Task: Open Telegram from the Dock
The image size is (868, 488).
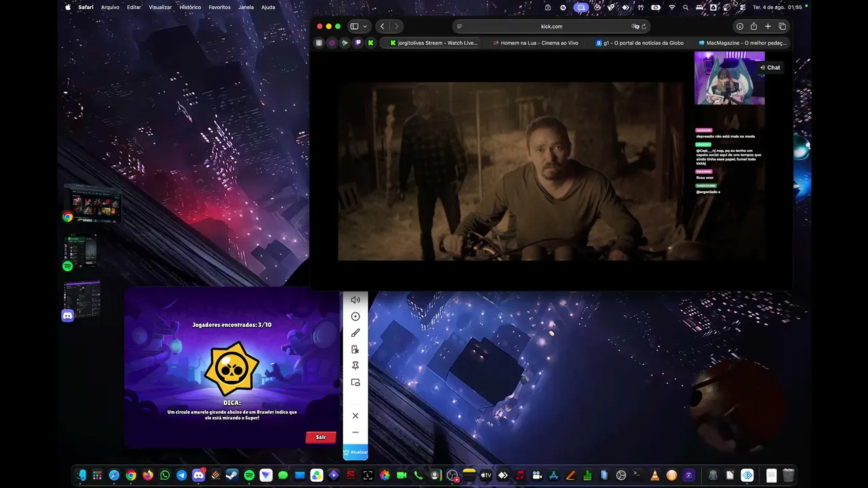Action: point(182,475)
